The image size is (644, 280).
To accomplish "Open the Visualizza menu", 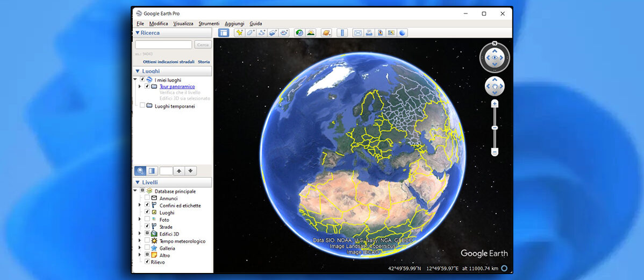I will pos(183,24).
